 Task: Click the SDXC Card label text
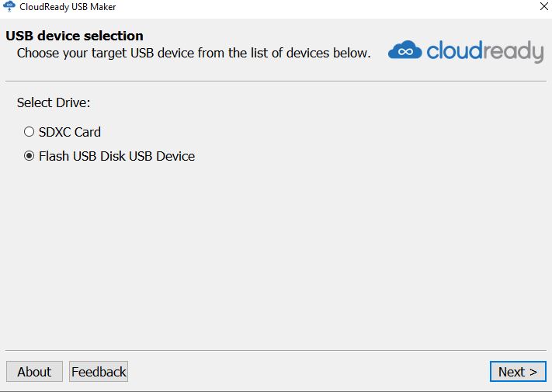pos(69,132)
